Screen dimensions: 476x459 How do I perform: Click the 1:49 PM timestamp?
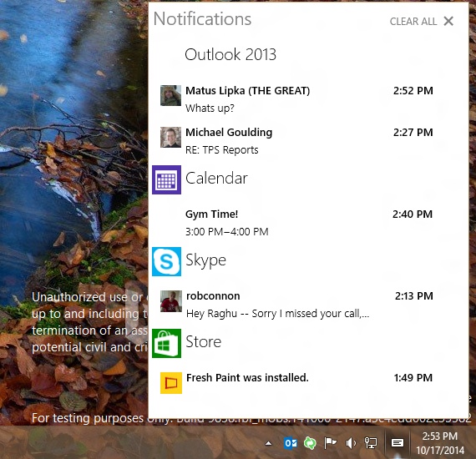click(413, 378)
